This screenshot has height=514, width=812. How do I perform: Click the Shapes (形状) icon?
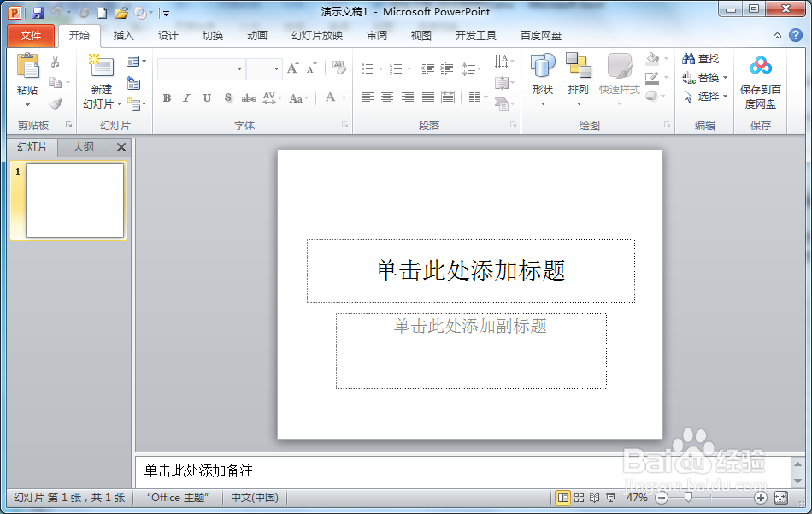click(543, 66)
